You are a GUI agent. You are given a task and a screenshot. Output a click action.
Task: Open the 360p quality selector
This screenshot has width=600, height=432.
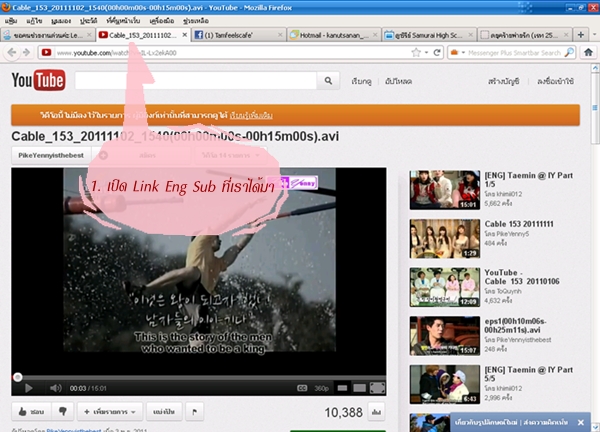[321, 388]
